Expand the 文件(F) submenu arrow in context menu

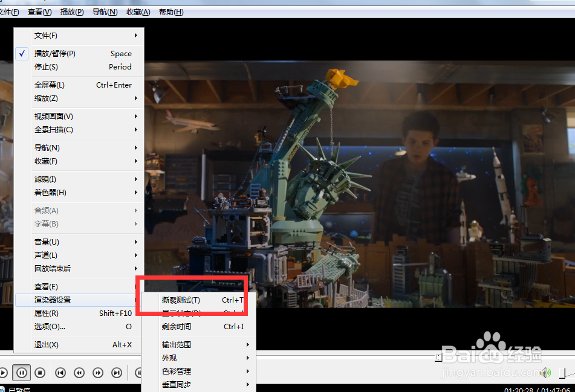pos(135,36)
